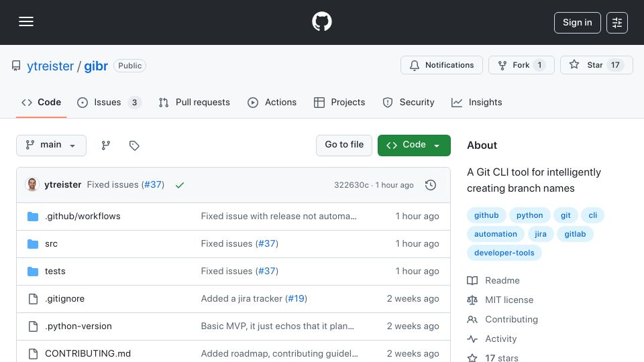Check commit status green checkmark
Image resolution: width=644 pixels, height=362 pixels.
click(180, 185)
